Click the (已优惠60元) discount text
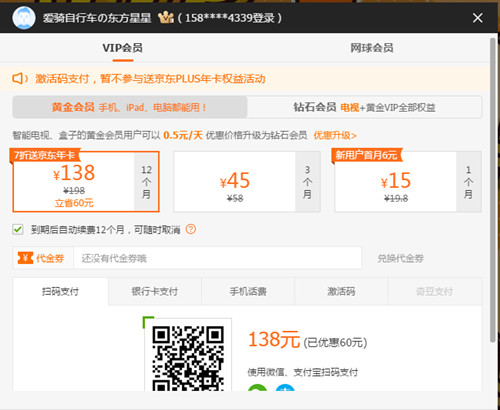This screenshot has width=500, height=410. [335, 342]
